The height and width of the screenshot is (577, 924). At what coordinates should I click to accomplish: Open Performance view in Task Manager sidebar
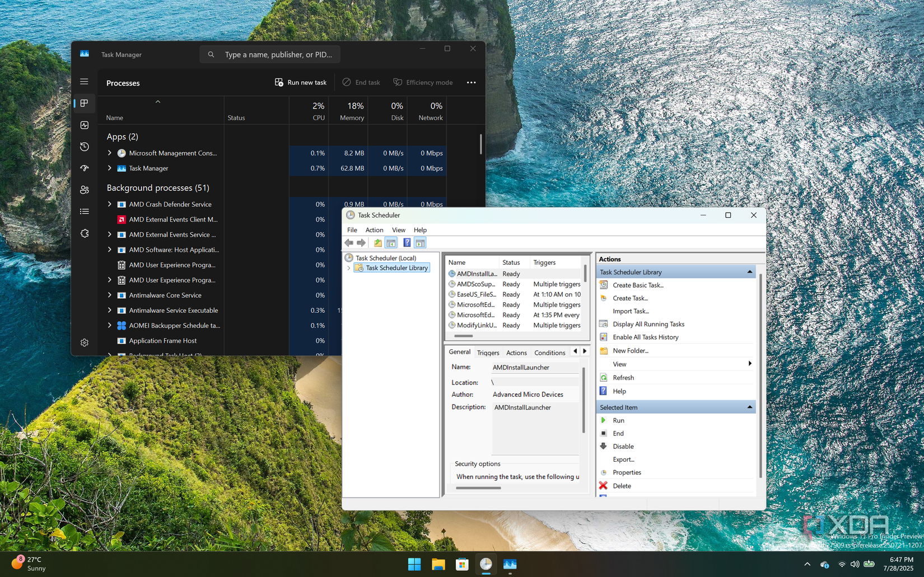click(84, 125)
